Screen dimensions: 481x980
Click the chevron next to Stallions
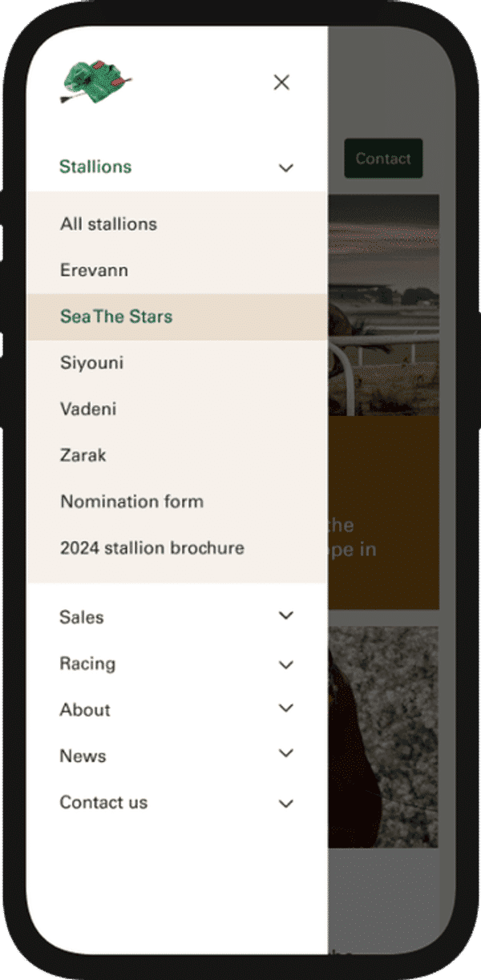(x=285, y=167)
